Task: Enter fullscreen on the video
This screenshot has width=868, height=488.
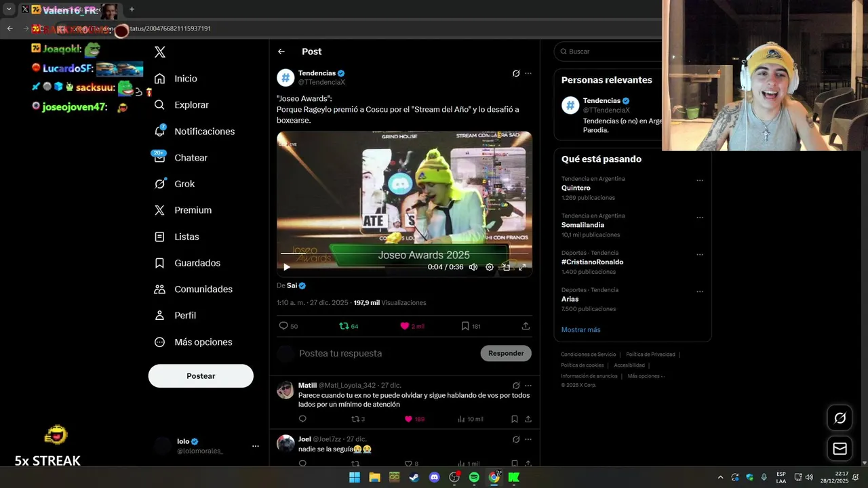Action: point(522,267)
